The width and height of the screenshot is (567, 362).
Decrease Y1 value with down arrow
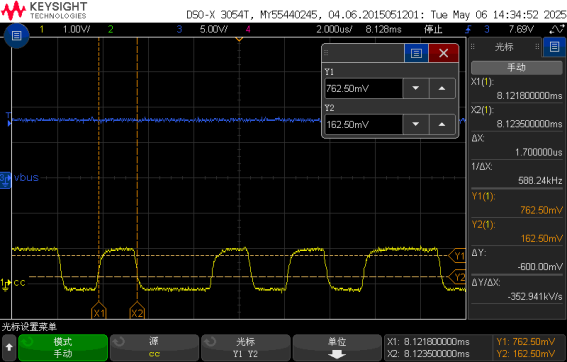click(415, 88)
